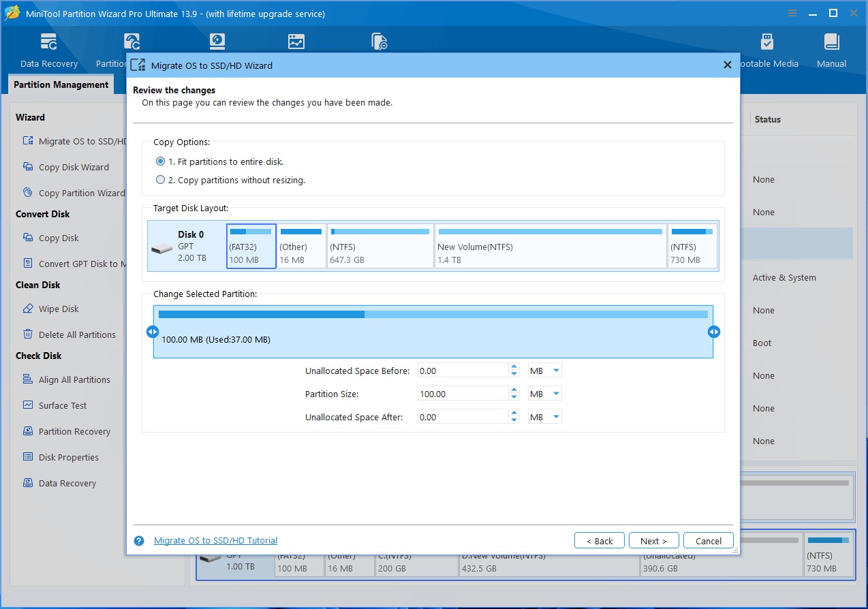Click the left resize handle of selected partition
Screen dimensions: 868x609
[x=153, y=332]
